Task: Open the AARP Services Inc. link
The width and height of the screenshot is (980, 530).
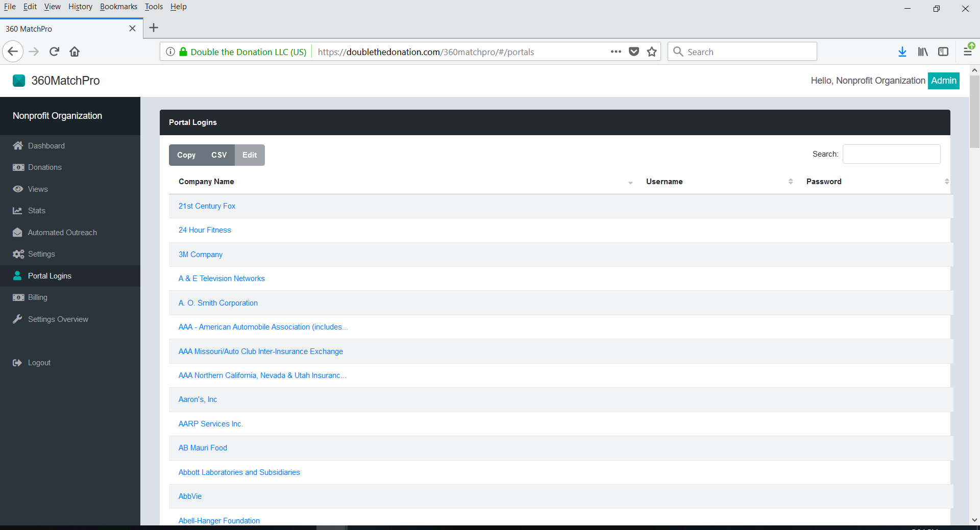Action: pos(210,424)
